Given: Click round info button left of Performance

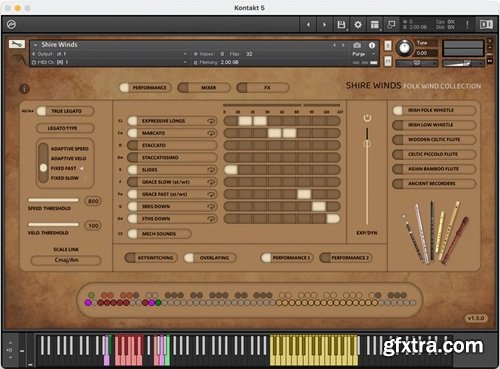Looking at the screenshot, I should click(x=24, y=88).
